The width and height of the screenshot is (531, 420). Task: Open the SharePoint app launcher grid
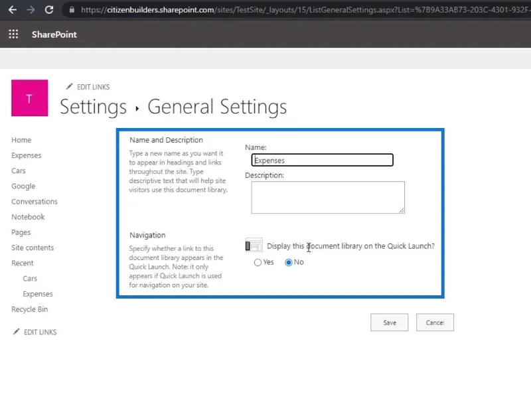(13, 35)
